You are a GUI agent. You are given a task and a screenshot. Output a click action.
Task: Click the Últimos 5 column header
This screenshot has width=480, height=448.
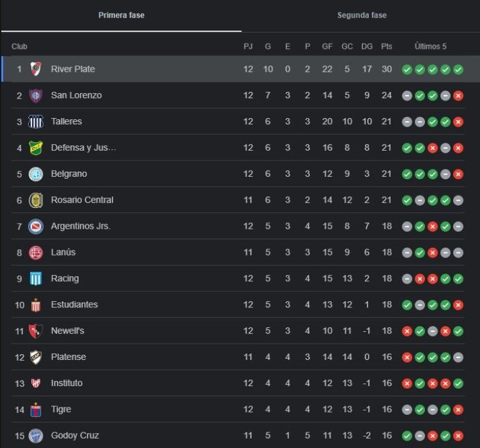point(431,46)
